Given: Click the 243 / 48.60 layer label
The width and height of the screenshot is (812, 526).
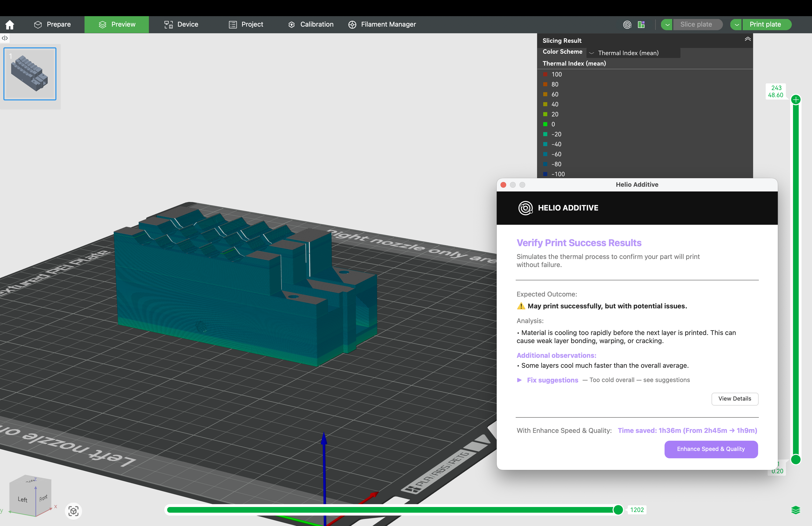Looking at the screenshot, I should [x=776, y=91].
